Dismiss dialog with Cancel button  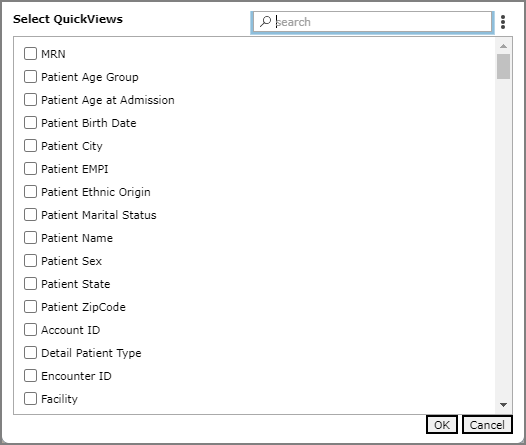tap(487, 425)
